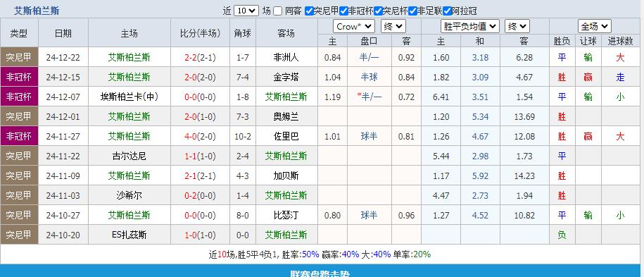Click the 走 result in 金字塔 row
Viewport: 644px width, 277px height.
(x=620, y=77)
